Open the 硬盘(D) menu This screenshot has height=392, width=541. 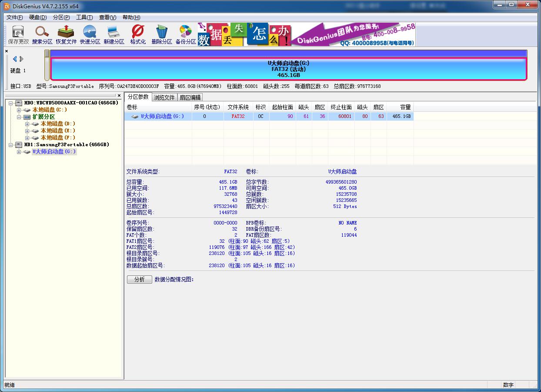click(38, 17)
